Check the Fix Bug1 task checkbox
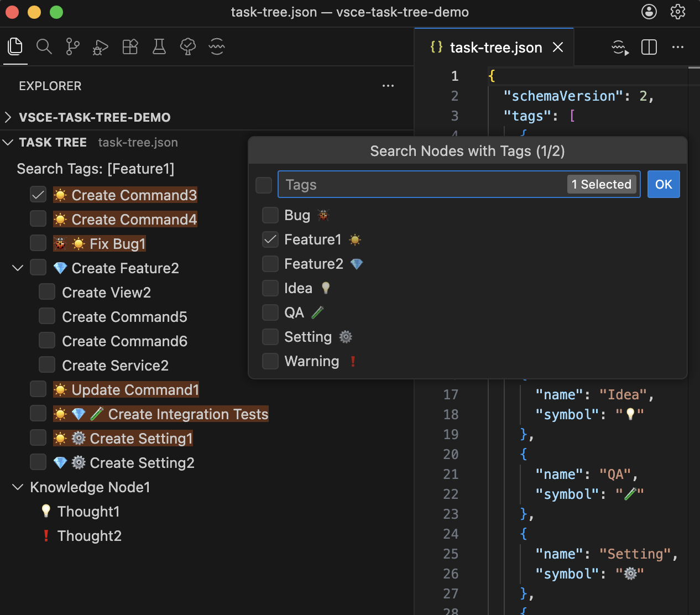 (x=38, y=243)
